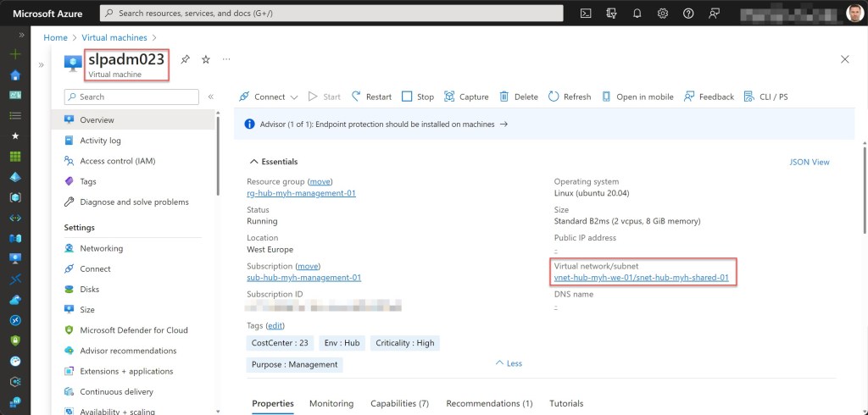Image resolution: width=868 pixels, height=415 pixels.
Task: Open Networking in Settings menu
Action: point(101,248)
